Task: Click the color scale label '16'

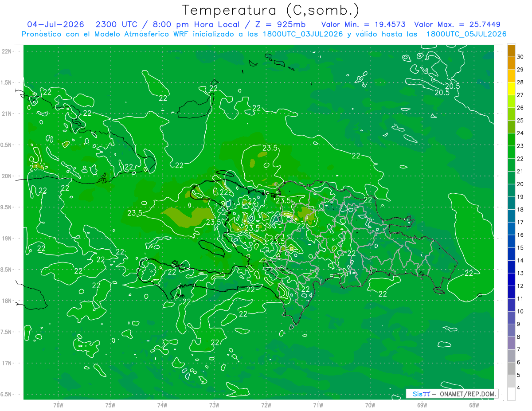Action: [520, 235]
